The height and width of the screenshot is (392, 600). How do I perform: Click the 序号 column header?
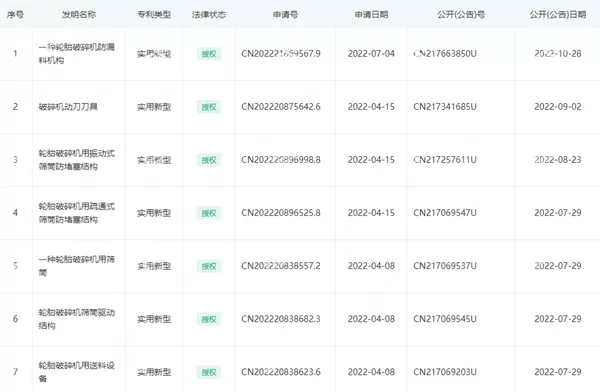tap(15, 15)
